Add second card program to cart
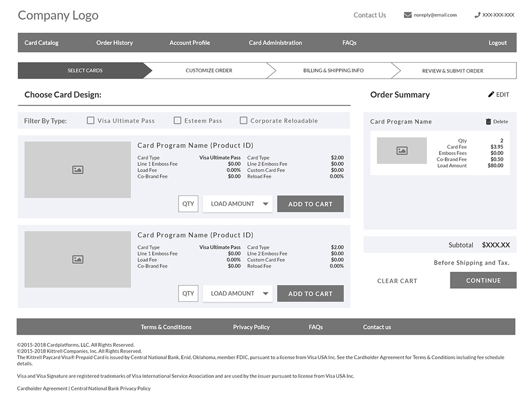Image resolution: width=532 pixels, height=406 pixels. tap(310, 293)
